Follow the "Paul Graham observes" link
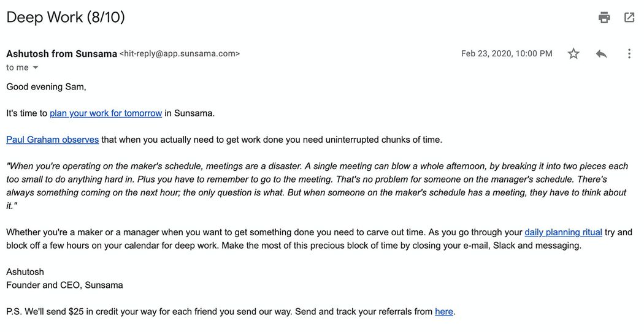The height and width of the screenshot is (332, 644). (52, 140)
